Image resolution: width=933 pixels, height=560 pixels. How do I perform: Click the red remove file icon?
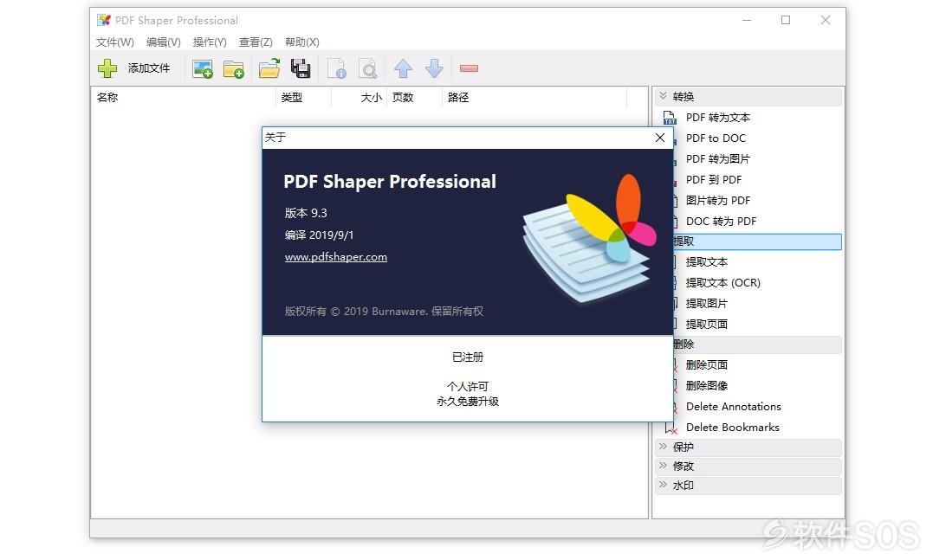469,68
